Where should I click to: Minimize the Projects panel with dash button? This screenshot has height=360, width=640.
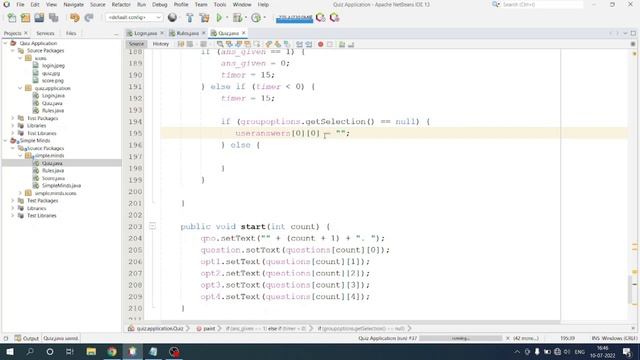pos(116,33)
